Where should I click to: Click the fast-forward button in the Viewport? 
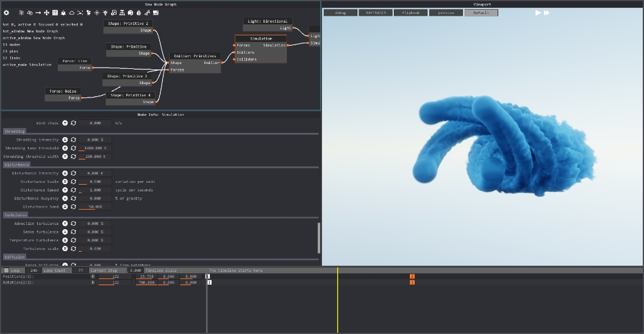tap(547, 13)
